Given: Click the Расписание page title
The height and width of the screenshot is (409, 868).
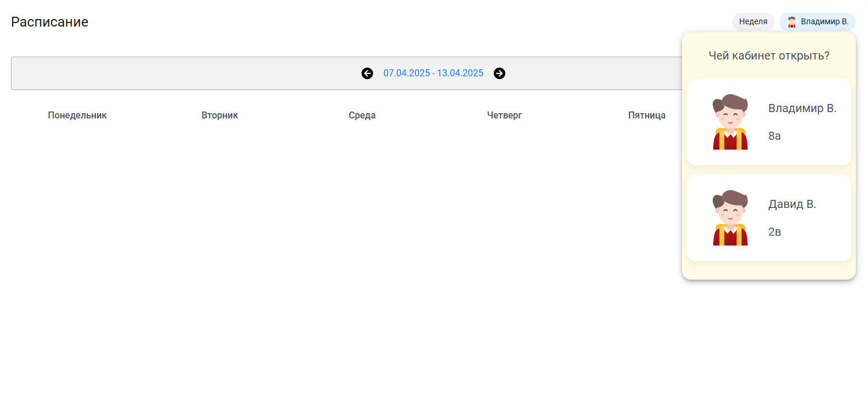Looking at the screenshot, I should [x=50, y=22].
